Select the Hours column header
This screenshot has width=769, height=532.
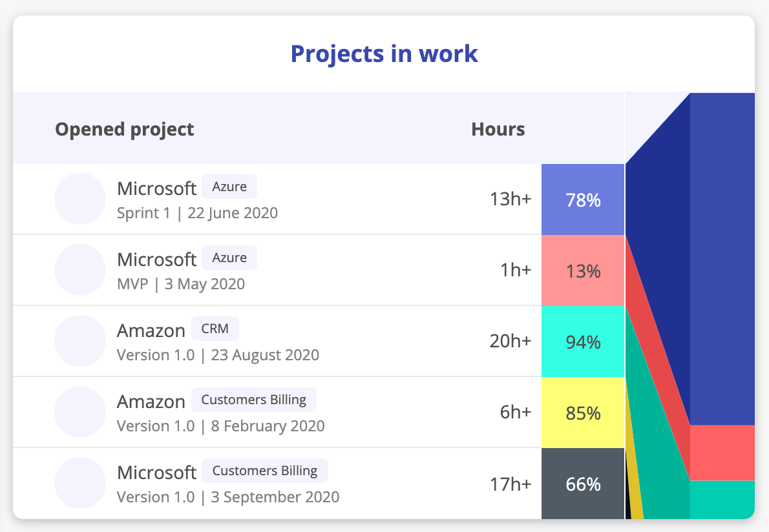[498, 129]
